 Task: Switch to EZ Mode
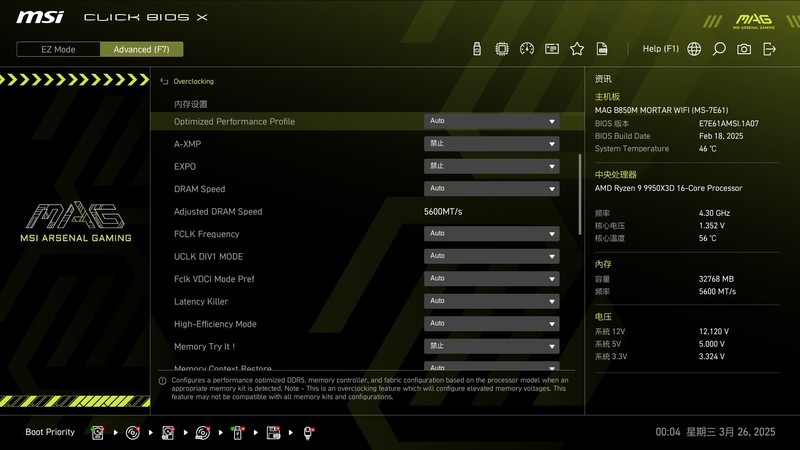pyautogui.click(x=58, y=49)
